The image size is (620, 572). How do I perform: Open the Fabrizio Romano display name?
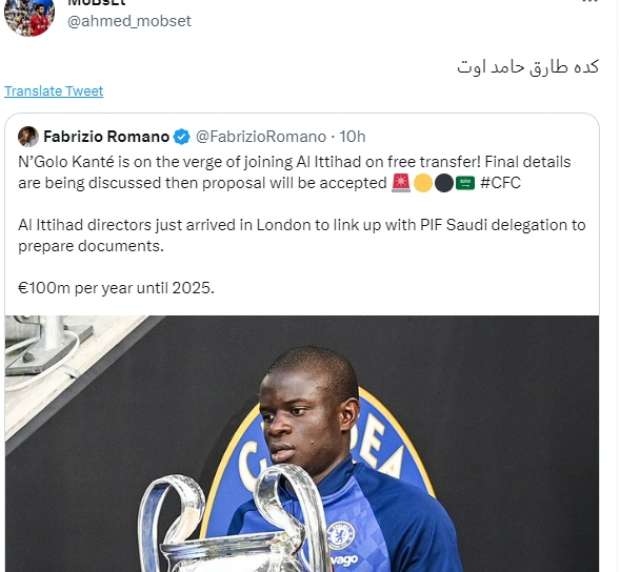106,137
